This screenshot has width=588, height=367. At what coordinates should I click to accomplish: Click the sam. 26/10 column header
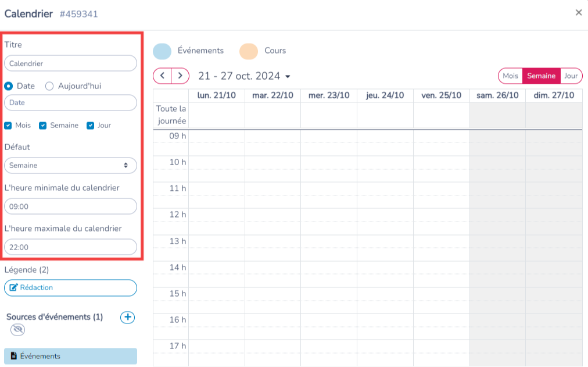(497, 96)
